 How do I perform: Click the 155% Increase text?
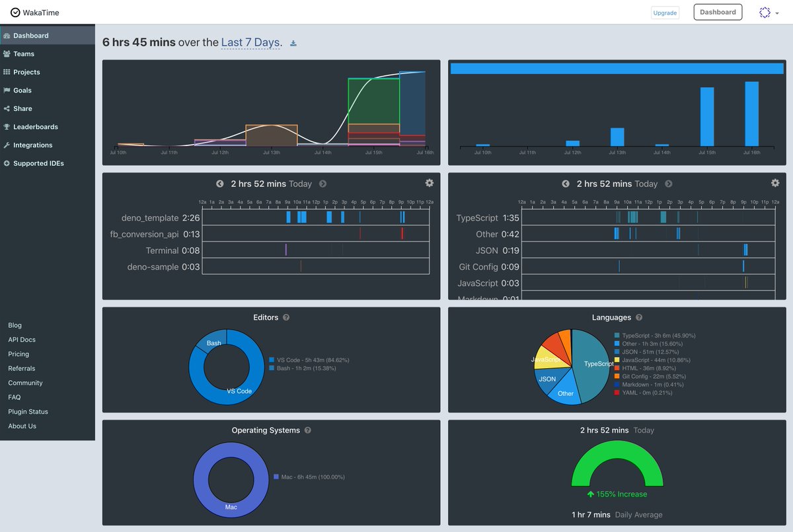[x=623, y=494]
